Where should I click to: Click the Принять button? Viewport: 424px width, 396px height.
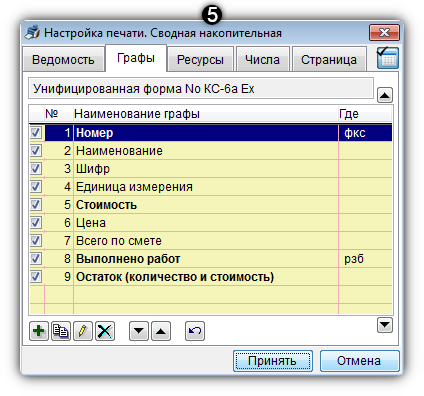pyautogui.click(x=272, y=361)
